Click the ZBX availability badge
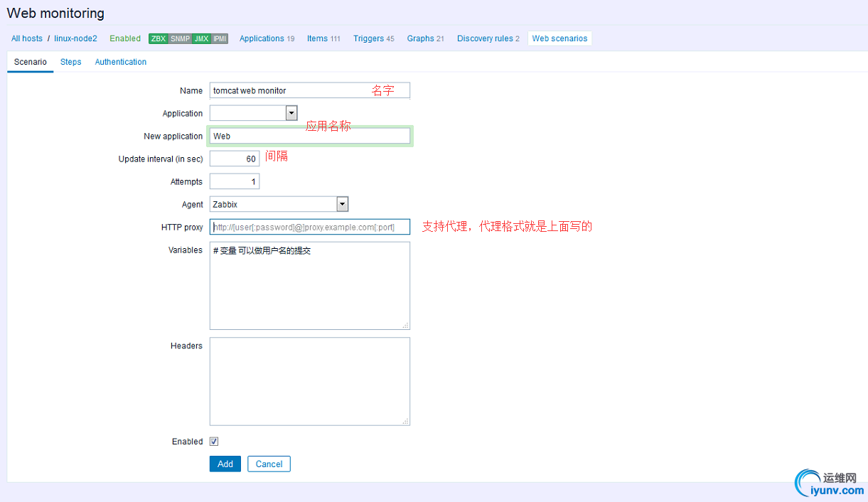The image size is (868, 502). click(158, 38)
